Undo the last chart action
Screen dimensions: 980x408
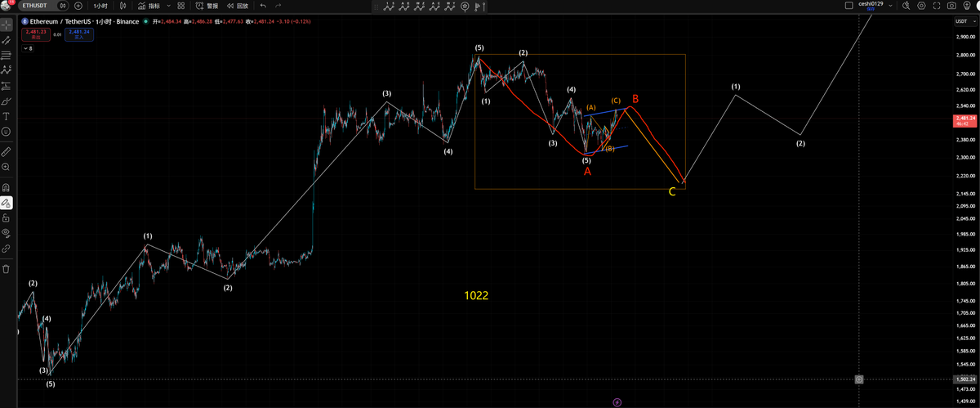coord(263,6)
